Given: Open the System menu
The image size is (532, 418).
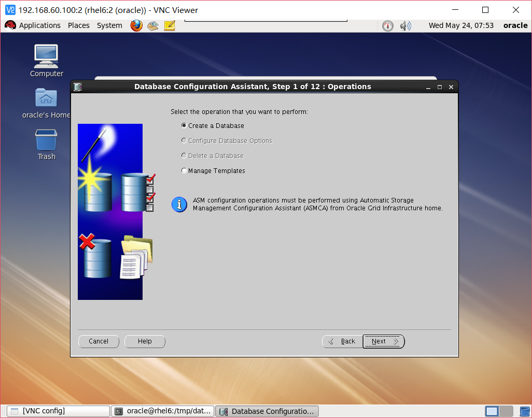Looking at the screenshot, I should click(x=109, y=25).
